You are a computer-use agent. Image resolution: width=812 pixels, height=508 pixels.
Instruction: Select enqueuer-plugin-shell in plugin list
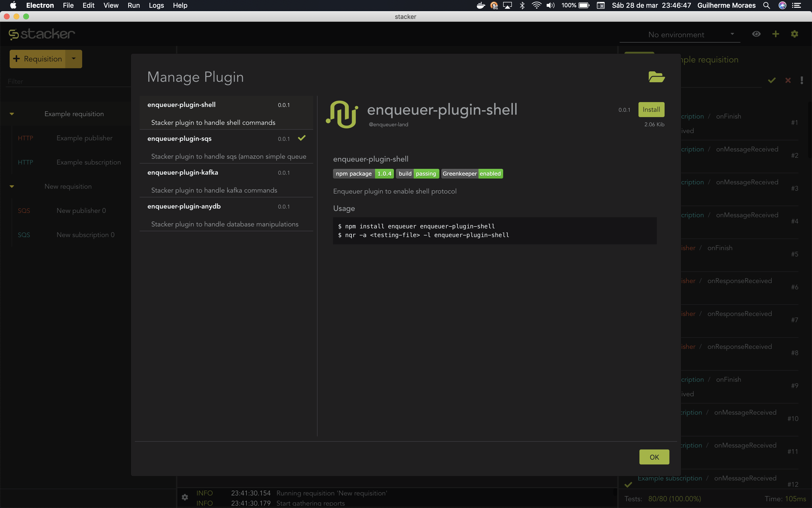tap(226, 113)
